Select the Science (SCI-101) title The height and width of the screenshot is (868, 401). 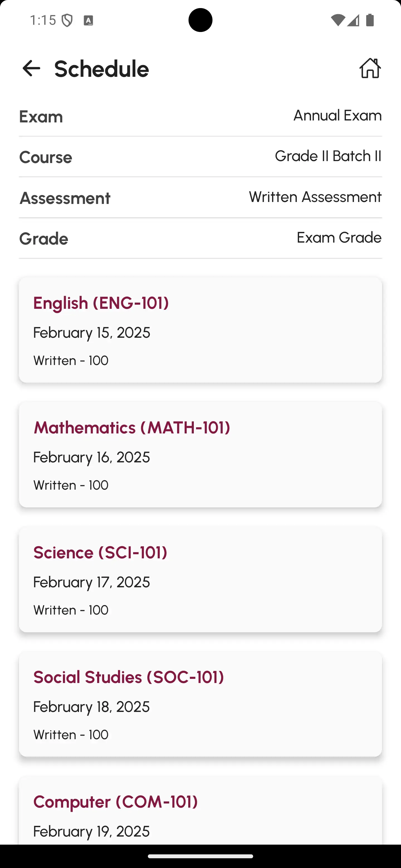pos(100,553)
